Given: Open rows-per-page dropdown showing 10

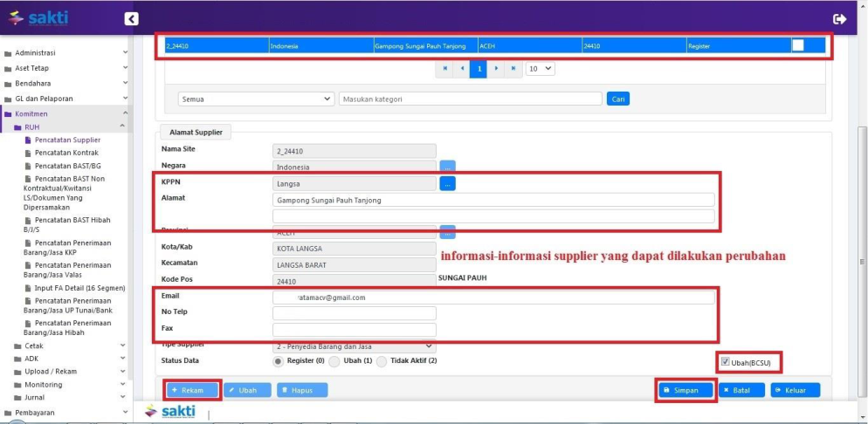Looking at the screenshot, I should 540,68.
